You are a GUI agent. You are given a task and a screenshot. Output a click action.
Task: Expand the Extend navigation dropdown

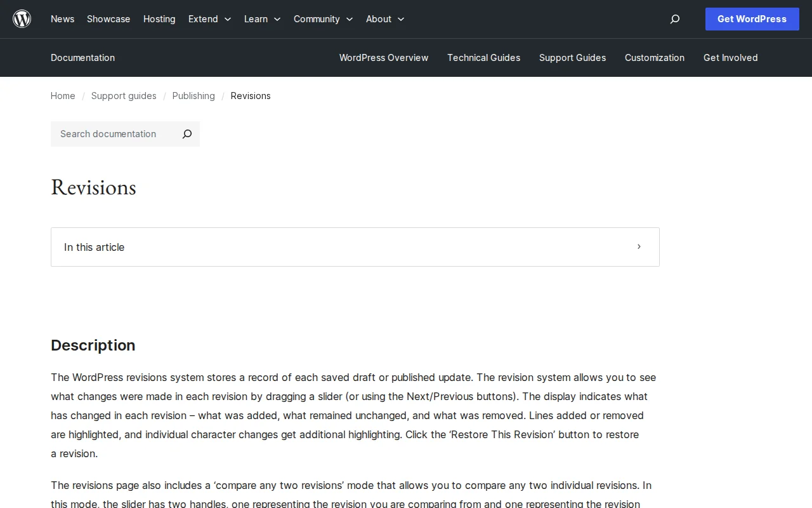tap(209, 19)
